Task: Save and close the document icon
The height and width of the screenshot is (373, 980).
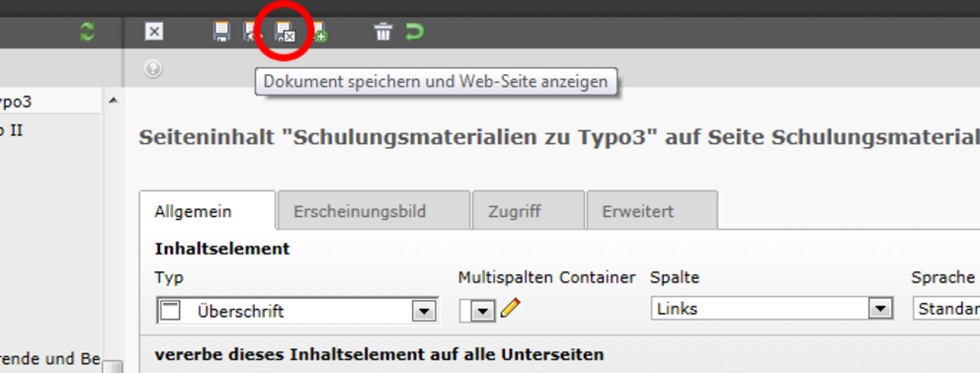Action: click(285, 32)
